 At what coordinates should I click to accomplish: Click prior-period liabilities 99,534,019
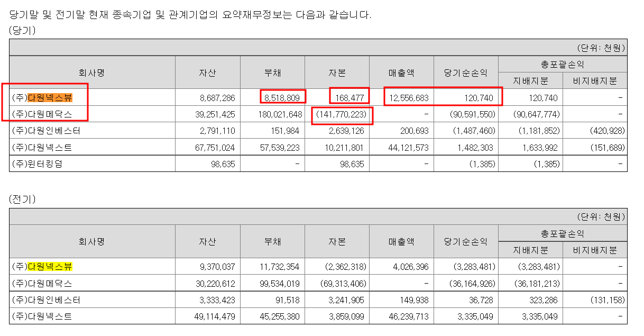coord(280,284)
